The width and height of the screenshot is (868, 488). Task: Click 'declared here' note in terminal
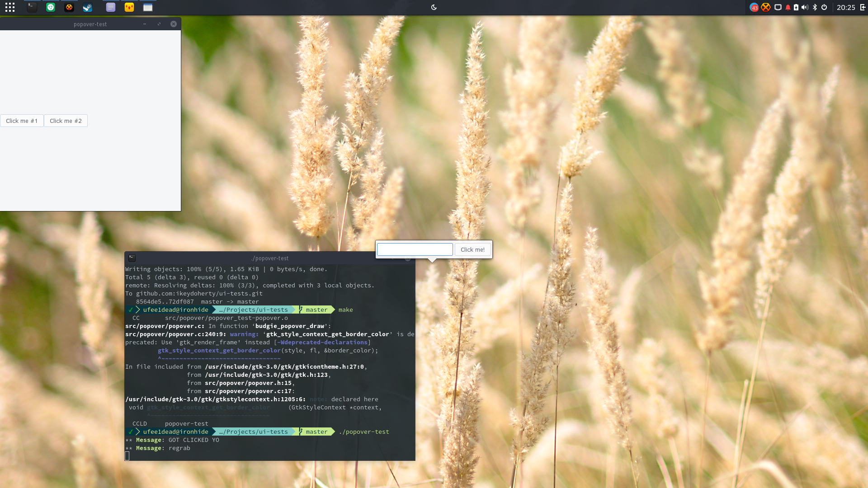point(355,399)
